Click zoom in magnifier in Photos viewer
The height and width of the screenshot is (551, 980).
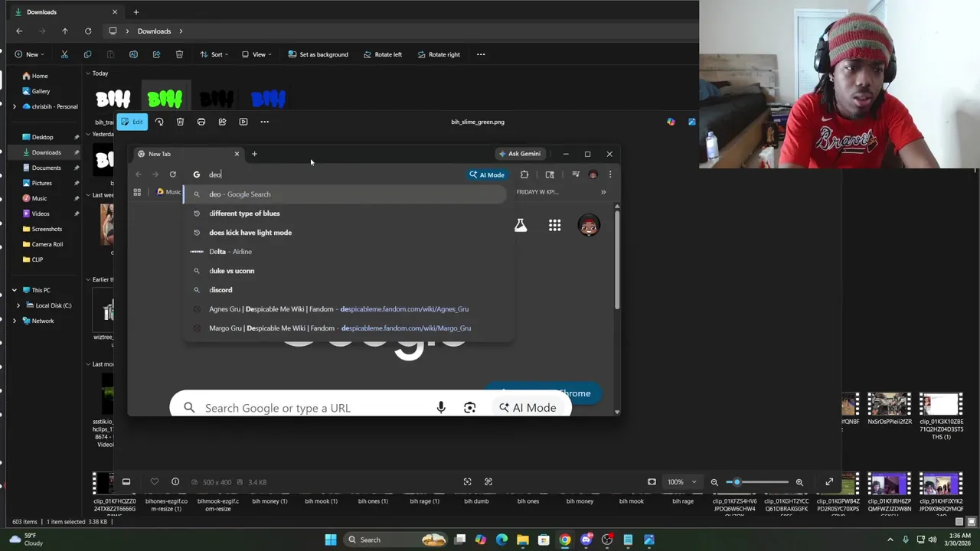point(799,482)
